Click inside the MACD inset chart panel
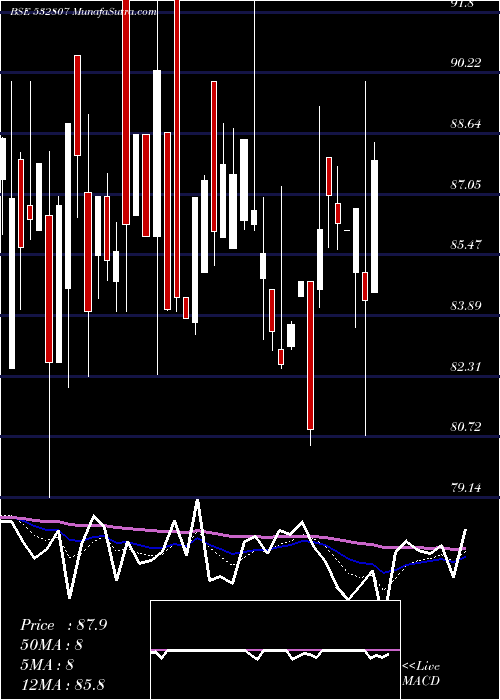This screenshot has width=500, height=700. pyautogui.click(x=275, y=650)
